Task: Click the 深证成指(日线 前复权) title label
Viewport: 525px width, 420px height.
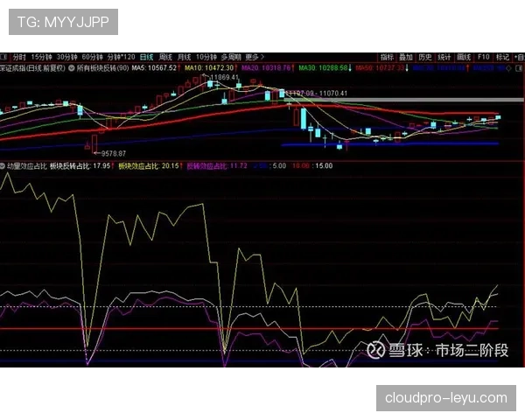Action: [33, 68]
